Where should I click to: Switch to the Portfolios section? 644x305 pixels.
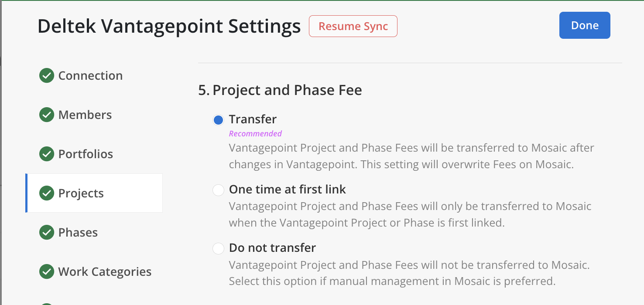tap(86, 154)
